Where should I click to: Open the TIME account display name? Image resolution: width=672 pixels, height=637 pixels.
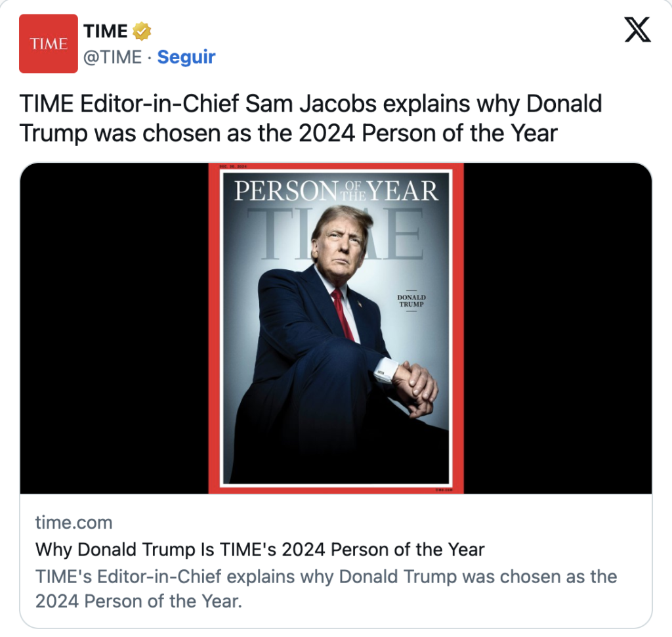pos(106,31)
